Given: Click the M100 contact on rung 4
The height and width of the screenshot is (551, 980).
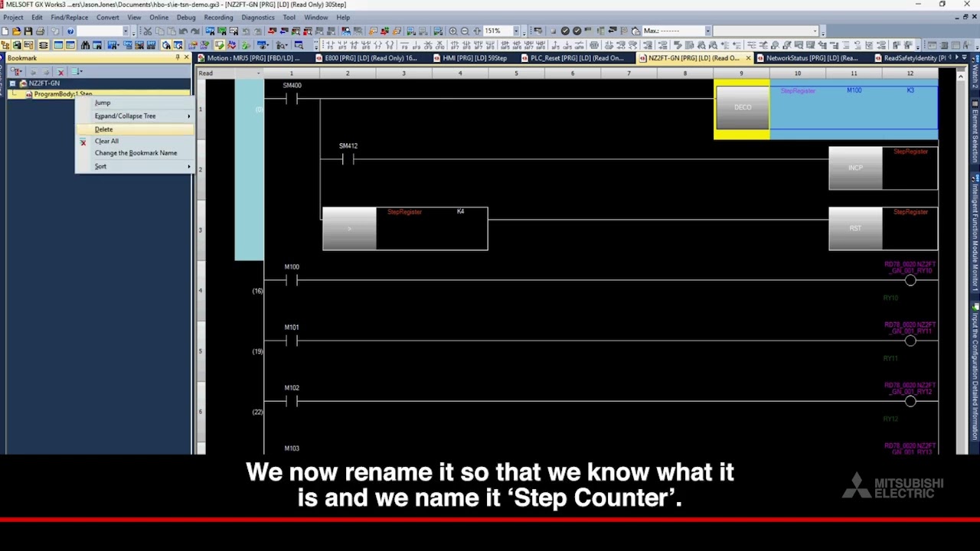Looking at the screenshot, I should click(x=291, y=280).
